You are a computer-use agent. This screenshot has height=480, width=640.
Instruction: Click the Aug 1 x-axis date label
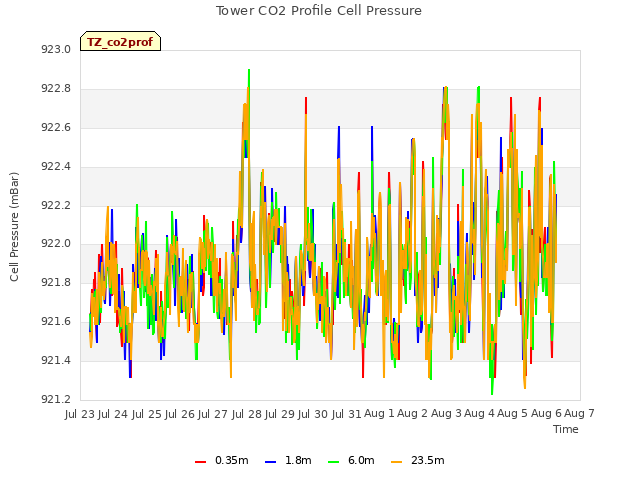click(x=379, y=414)
